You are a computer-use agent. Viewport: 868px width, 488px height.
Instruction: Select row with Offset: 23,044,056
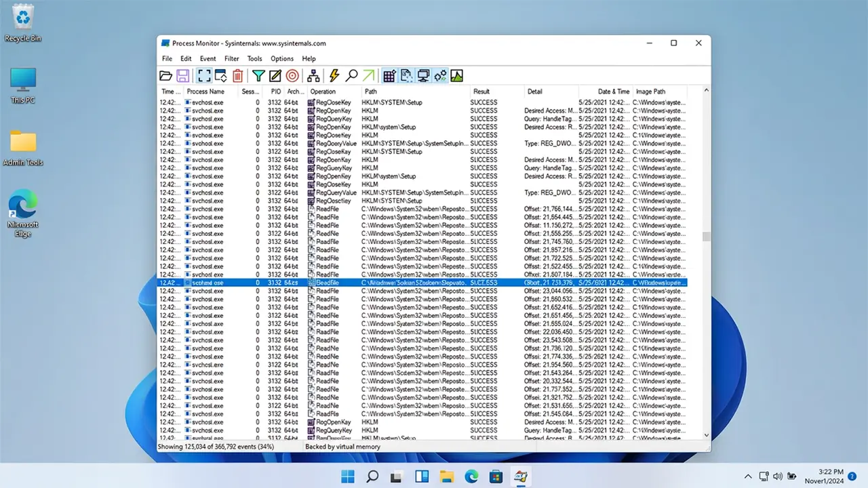[x=422, y=291]
